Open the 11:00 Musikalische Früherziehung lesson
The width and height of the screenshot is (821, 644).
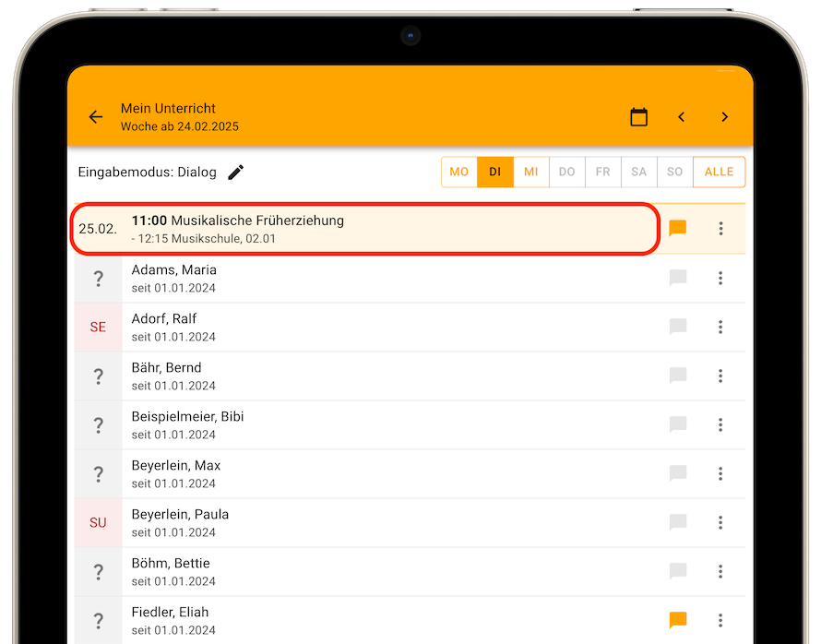tap(365, 229)
